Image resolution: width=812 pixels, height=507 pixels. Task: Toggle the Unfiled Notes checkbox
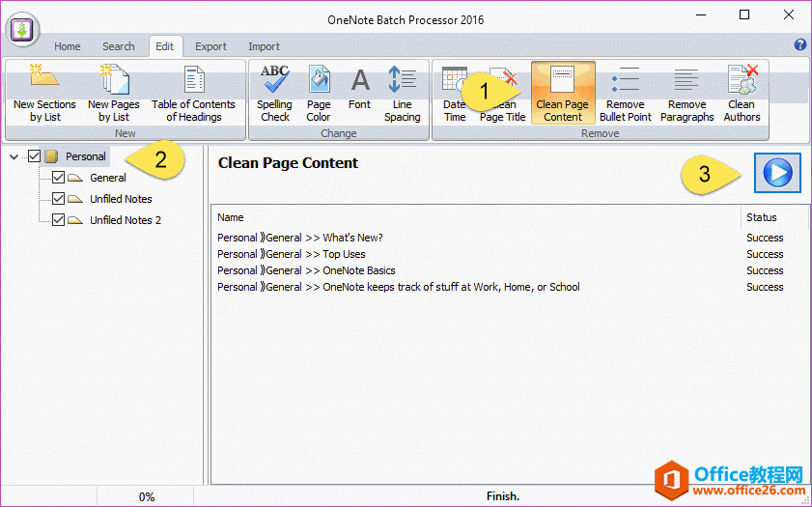tap(59, 198)
